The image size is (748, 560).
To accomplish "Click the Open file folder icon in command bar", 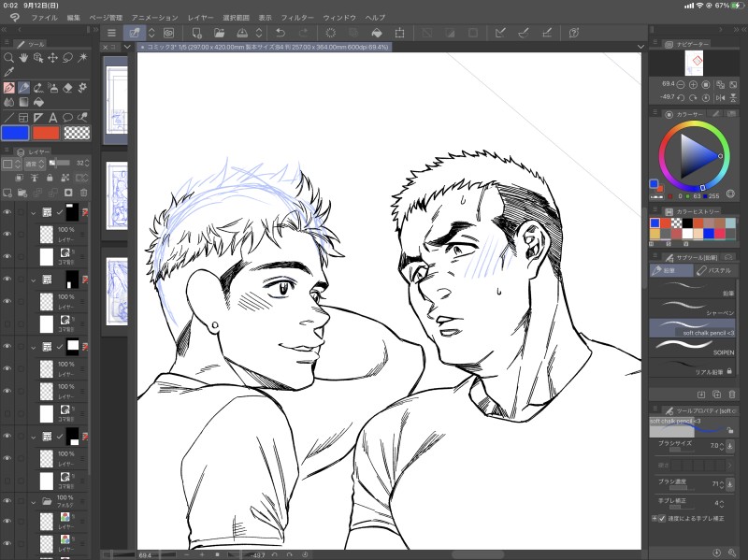I will point(219,33).
